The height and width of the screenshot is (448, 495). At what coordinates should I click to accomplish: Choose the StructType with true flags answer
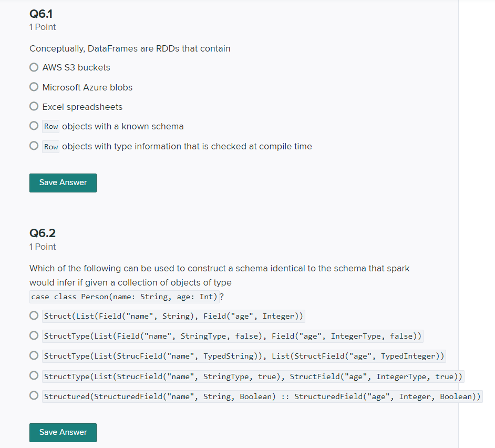pos(34,376)
